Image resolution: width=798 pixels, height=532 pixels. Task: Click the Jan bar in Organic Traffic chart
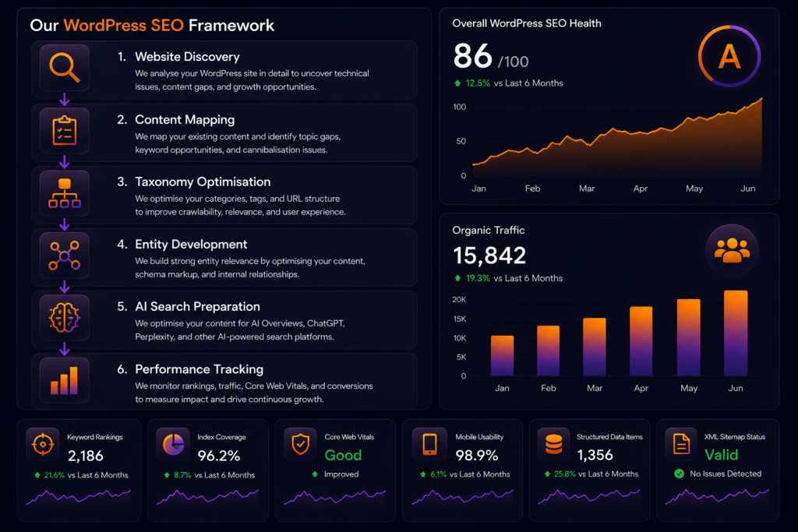click(x=502, y=355)
